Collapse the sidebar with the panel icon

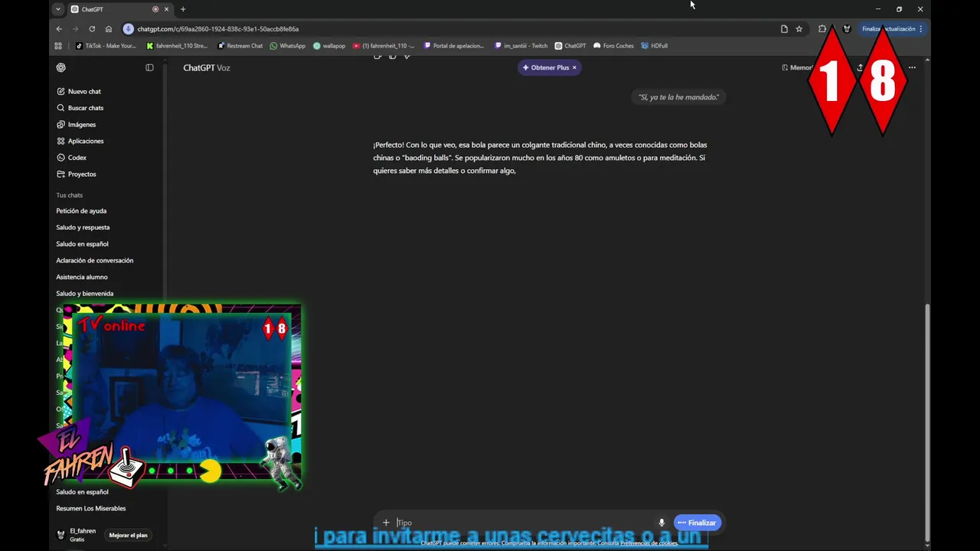149,67
